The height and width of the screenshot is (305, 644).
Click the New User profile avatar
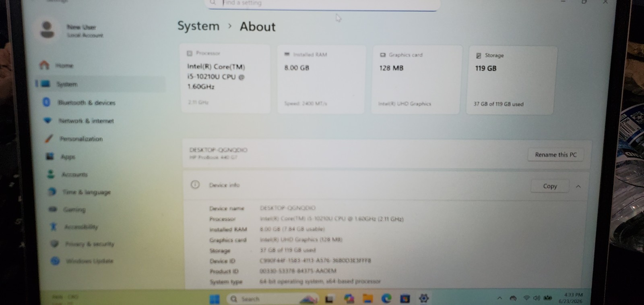pyautogui.click(x=47, y=30)
